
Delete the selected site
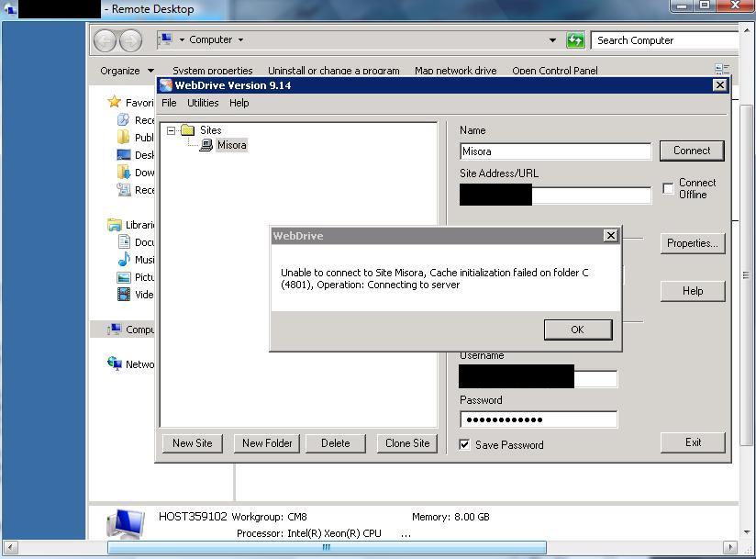[x=336, y=443]
